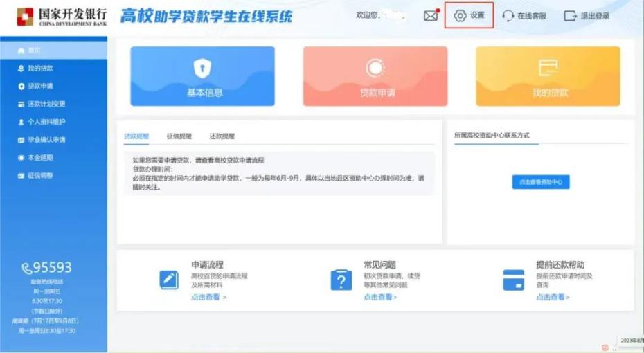Click the 点击查看资助中心 button

(540, 182)
